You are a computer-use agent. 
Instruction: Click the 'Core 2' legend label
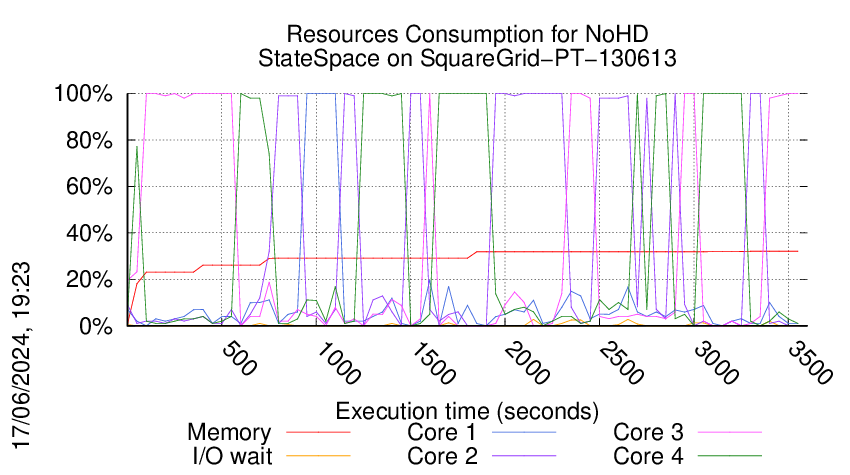tap(442, 456)
